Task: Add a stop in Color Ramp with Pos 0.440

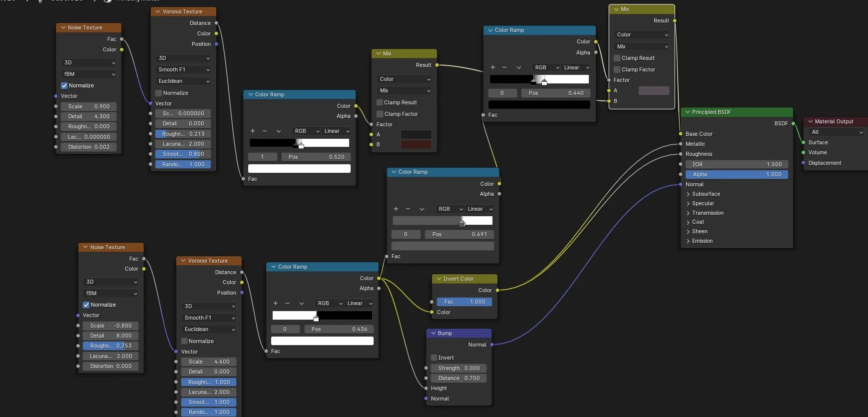Action: [x=493, y=67]
